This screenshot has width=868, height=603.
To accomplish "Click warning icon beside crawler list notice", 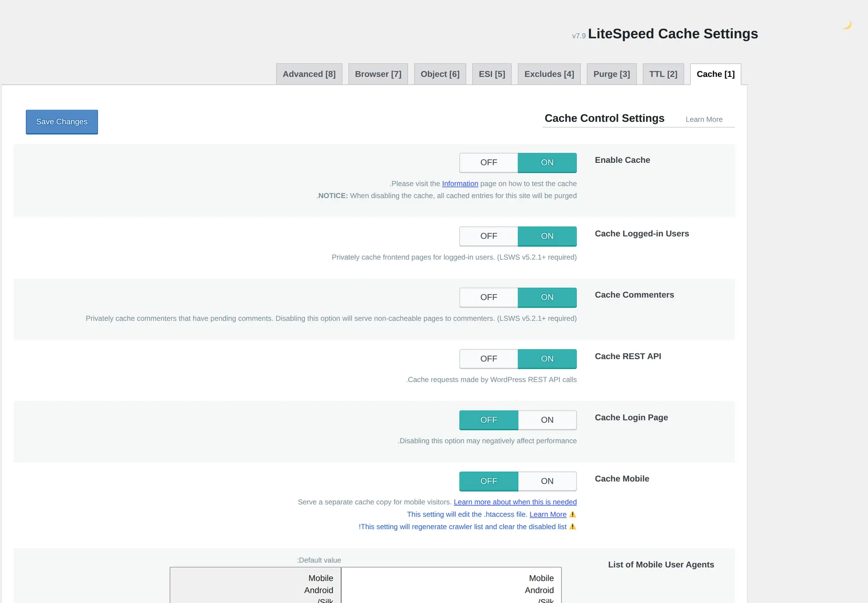I will click(572, 527).
